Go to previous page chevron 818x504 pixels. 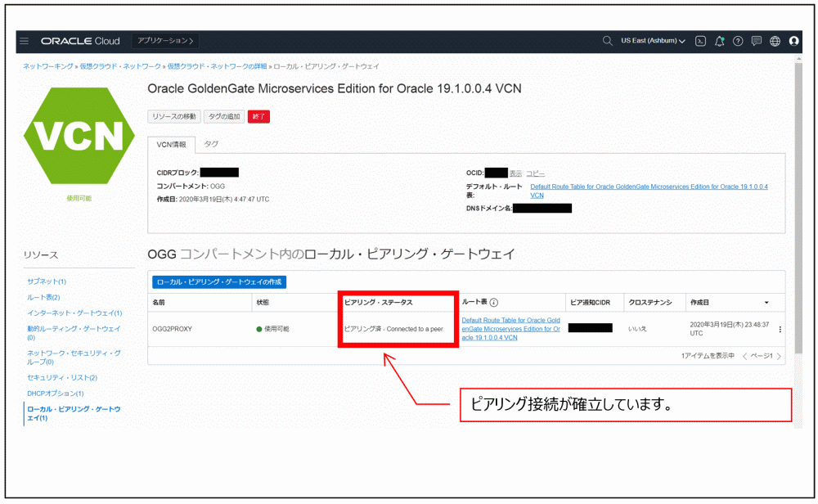744,356
